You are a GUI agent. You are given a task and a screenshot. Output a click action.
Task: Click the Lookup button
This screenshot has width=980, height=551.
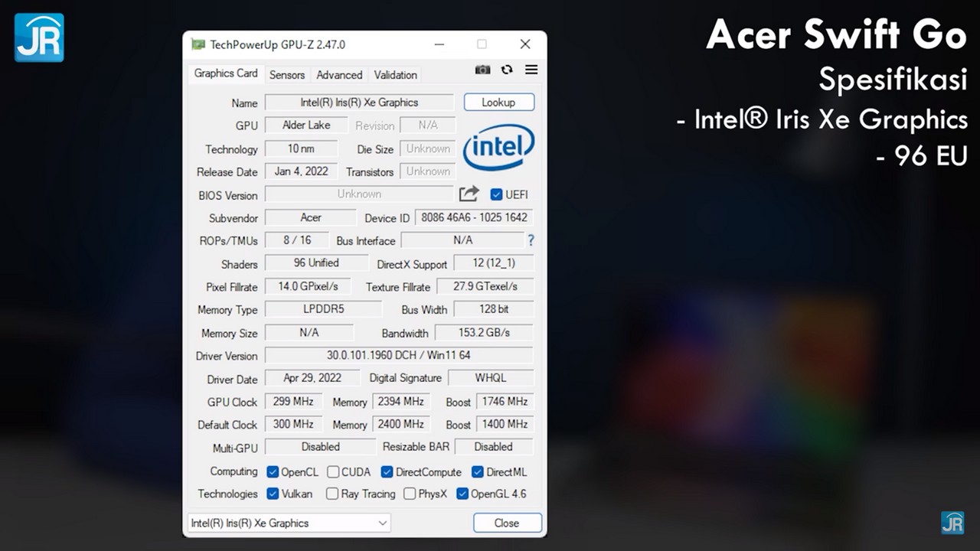[x=498, y=103]
